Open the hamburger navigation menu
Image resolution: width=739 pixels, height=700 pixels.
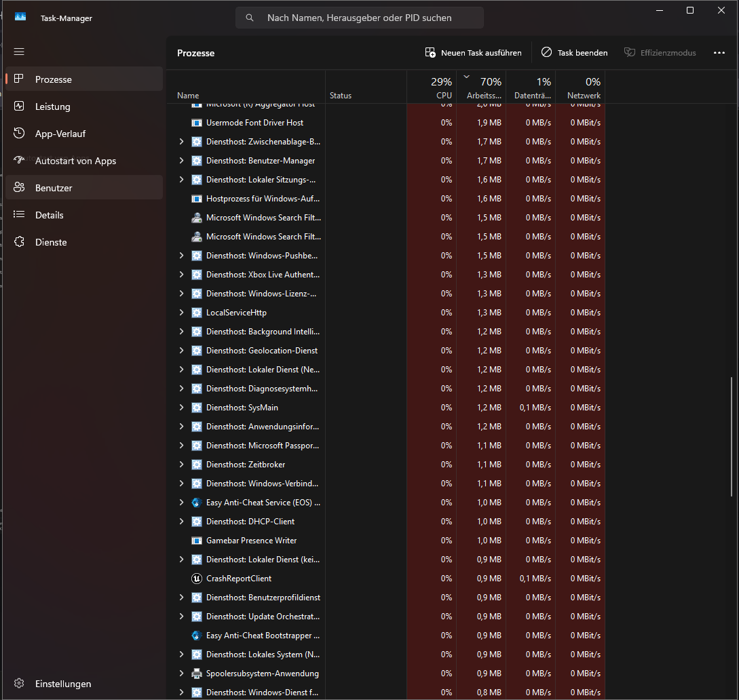(x=19, y=52)
